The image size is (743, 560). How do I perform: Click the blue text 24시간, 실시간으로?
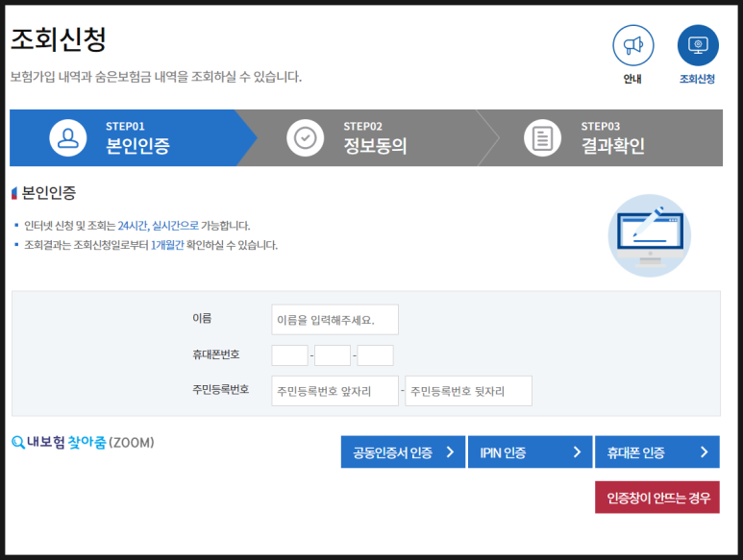point(159,226)
